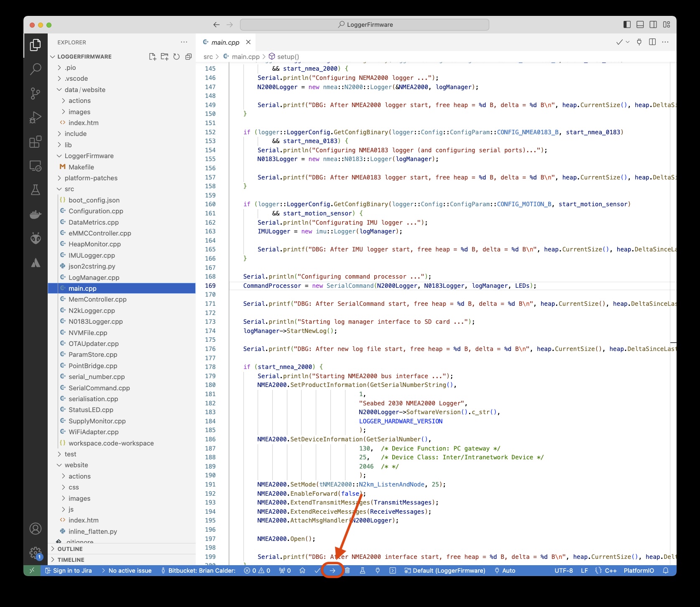The image size is (700, 607).
Task: Click the New Folder icon in Explorer
Action: 165,56
